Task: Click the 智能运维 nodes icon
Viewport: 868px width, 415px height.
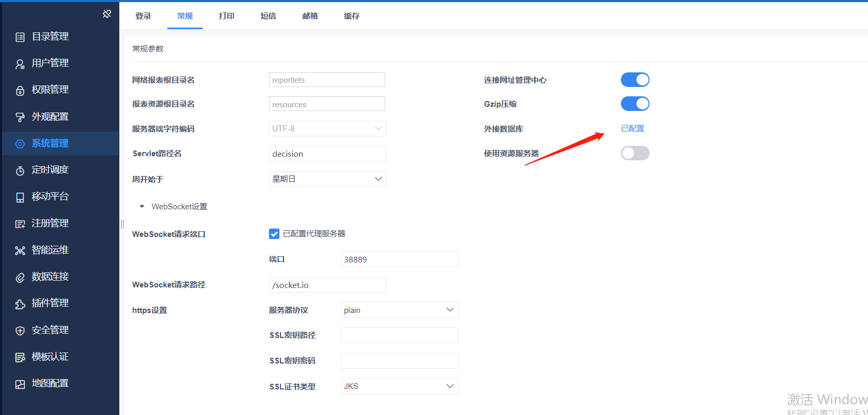Action: 20,250
